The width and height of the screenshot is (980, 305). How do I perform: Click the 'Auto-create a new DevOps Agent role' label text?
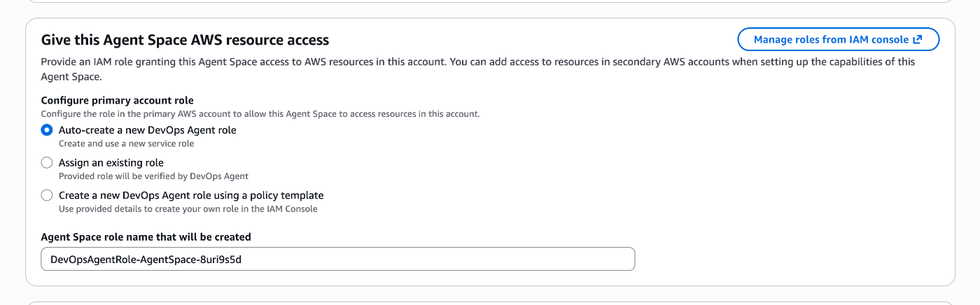(x=147, y=130)
